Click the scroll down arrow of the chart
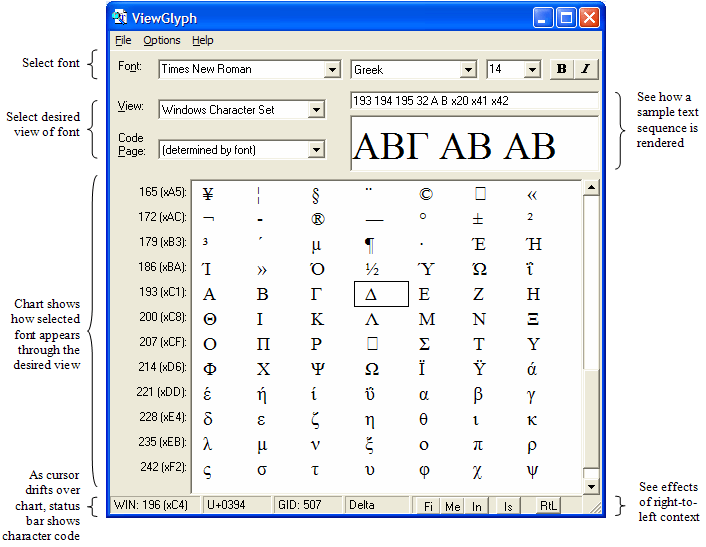The width and height of the screenshot is (706, 547). click(591, 486)
